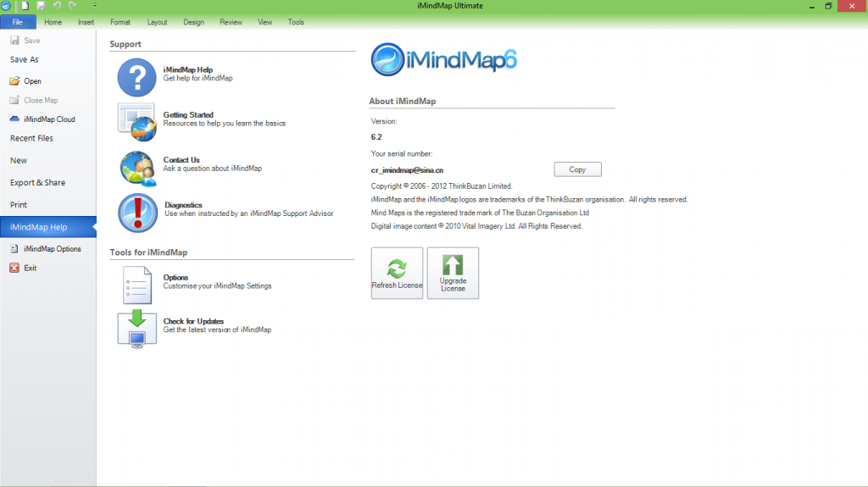Expand the quick access toolbar customize dropdown

pos(95,6)
